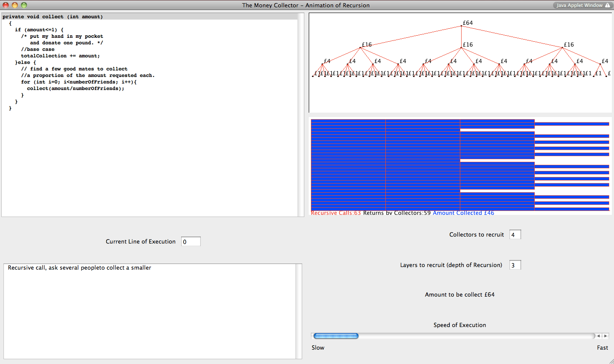Click the 'Amount to be collect £64' label
Image resolution: width=614 pixels, height=364 pixels.
460,294
